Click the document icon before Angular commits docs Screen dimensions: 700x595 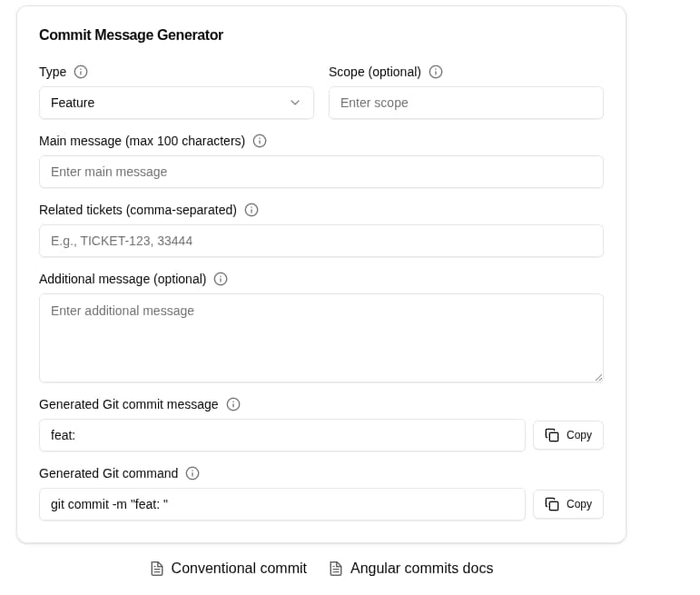coord(336,569)
